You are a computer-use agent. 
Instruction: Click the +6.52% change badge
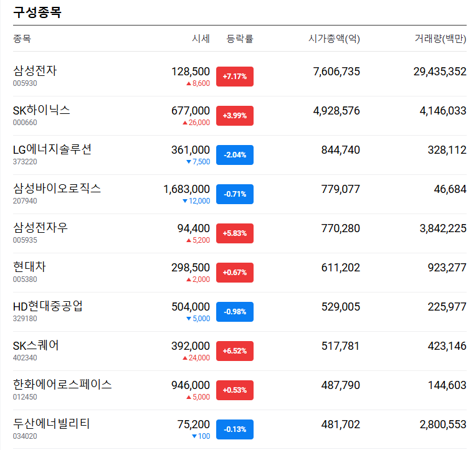pos(235,351)
